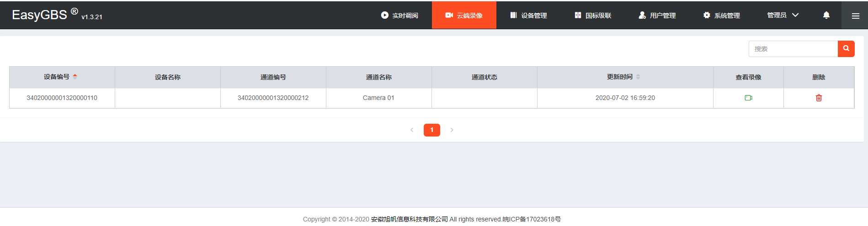Click the v1.3.21 version label
The width and height of the screenshot is (868, 226).
coord(92,17)
